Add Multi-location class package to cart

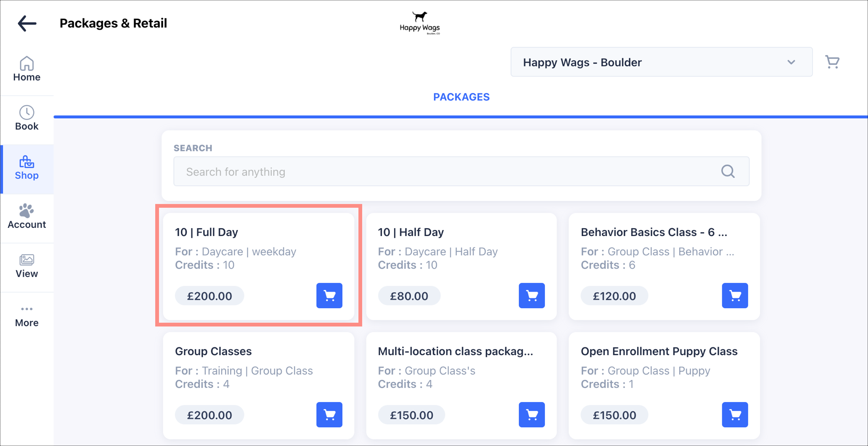531,415
